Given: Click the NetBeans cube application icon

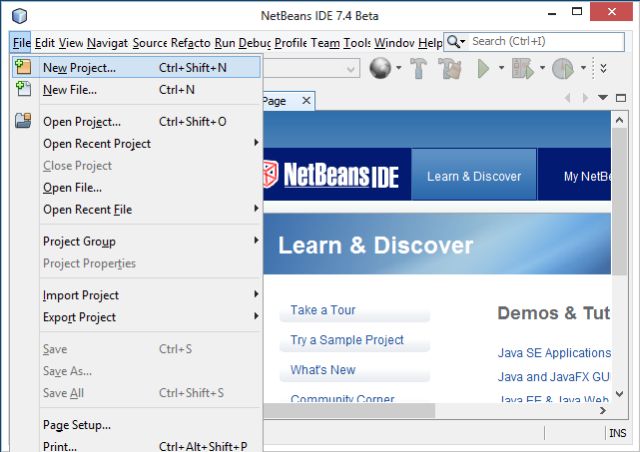Looking at the screenshot, I should (x=19, y=16).
